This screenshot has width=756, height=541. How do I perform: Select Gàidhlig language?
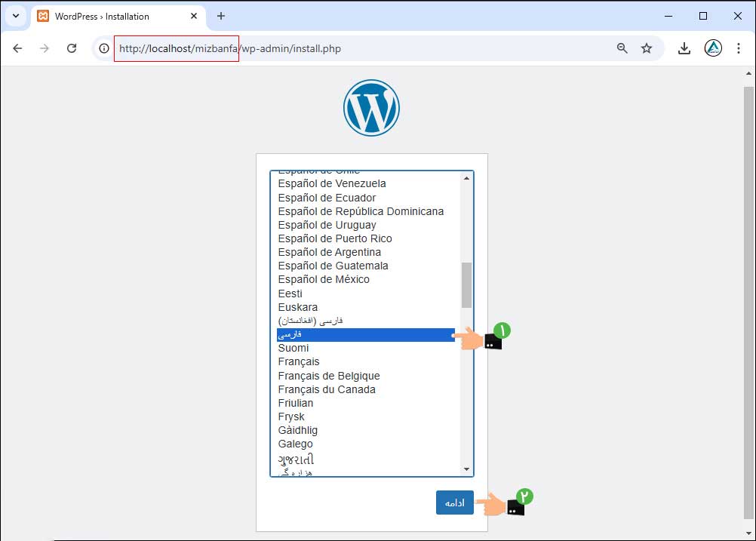pos(365,430)
